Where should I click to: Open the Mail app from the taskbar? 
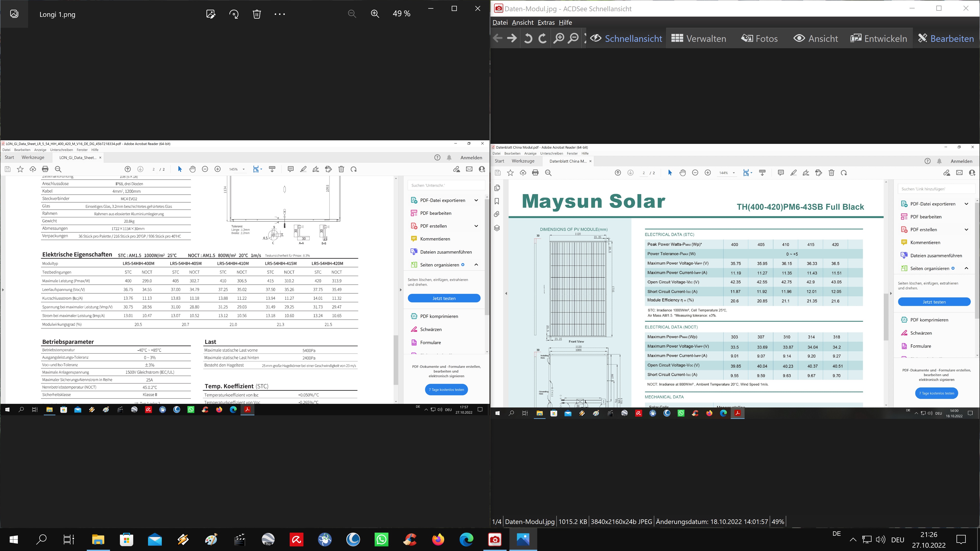(154, 539)
